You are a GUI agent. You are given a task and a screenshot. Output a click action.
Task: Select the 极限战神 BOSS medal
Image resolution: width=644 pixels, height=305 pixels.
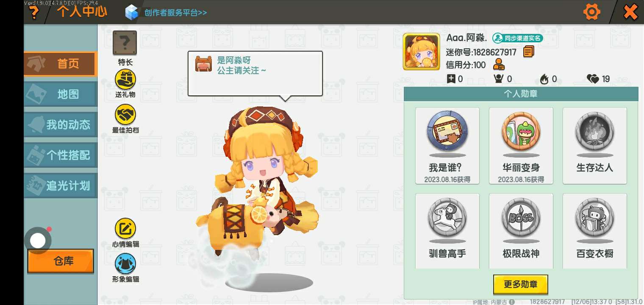521,231
